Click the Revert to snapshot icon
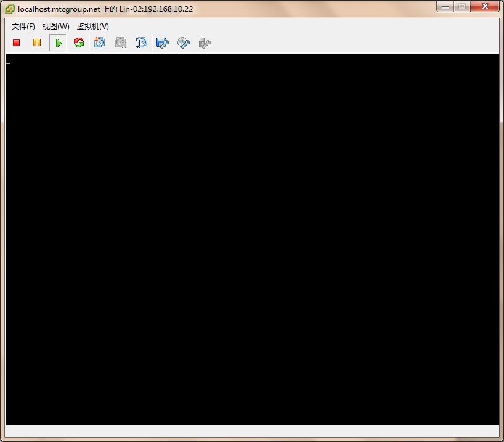The width and height of the screenshot is (504, 442). 121,43
